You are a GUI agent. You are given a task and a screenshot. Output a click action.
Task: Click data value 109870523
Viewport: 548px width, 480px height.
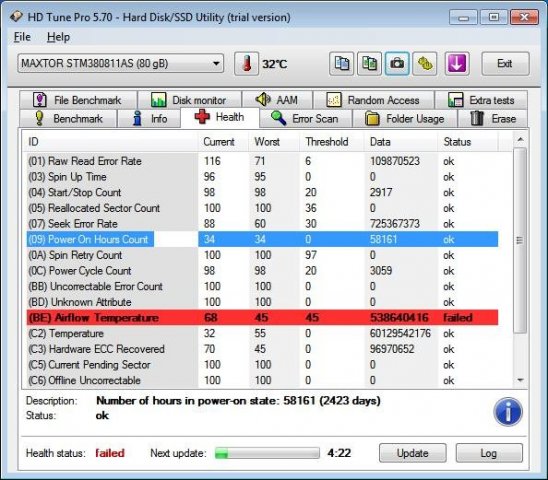pyautogui.click(x=395, y=161)
